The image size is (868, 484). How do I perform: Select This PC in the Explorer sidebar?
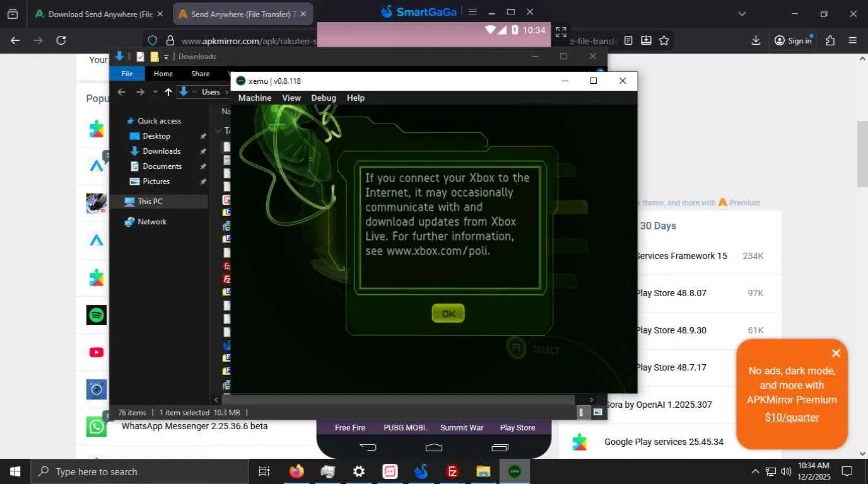tap(150, 202)
